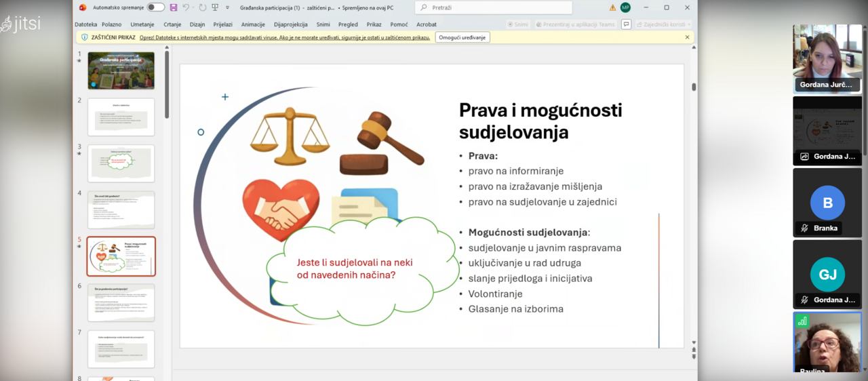Viewport: 868px width, 381px height.
Task: Switch to the Animacije ribbon tab
Action: point(253,24)
